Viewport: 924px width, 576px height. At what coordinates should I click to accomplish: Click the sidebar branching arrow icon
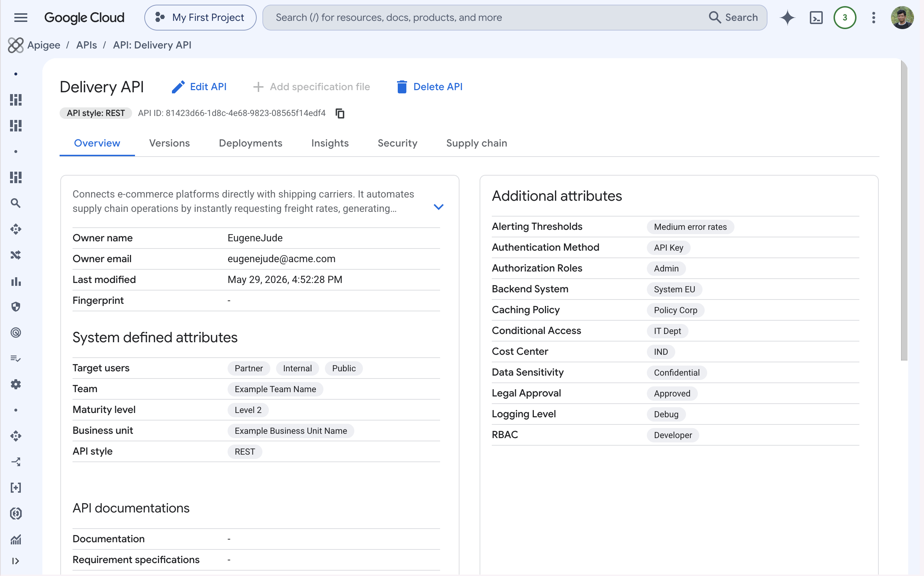pyautogui.click(x=15, y=462)
